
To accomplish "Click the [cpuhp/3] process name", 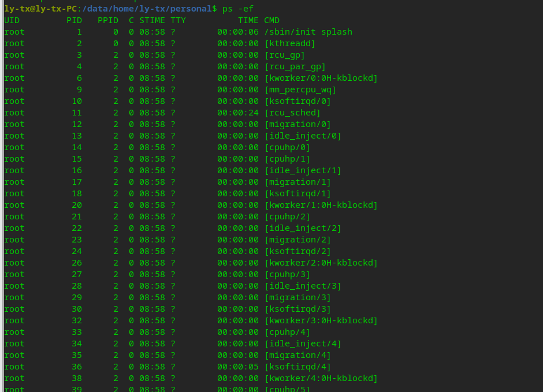I will click(x=288, y=274).
